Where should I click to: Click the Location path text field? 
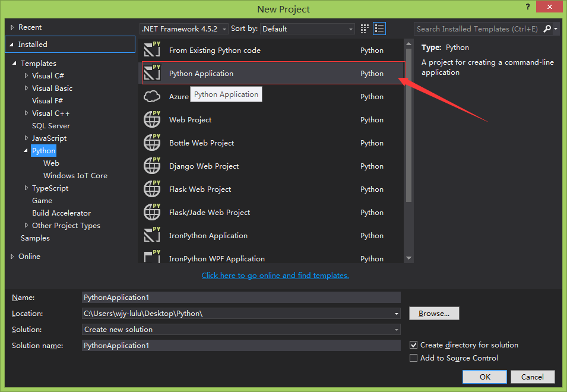pyautogui.click(x=237, y=314)
